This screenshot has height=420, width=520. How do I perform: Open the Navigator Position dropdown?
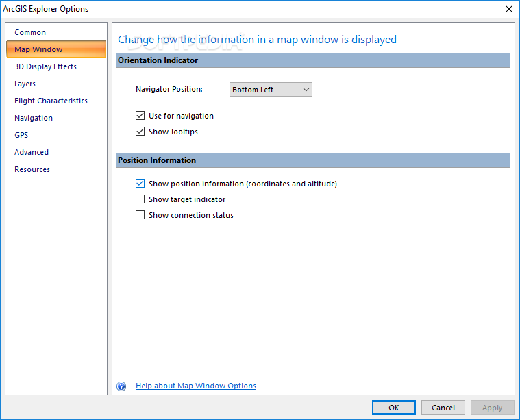click(271, 90)
